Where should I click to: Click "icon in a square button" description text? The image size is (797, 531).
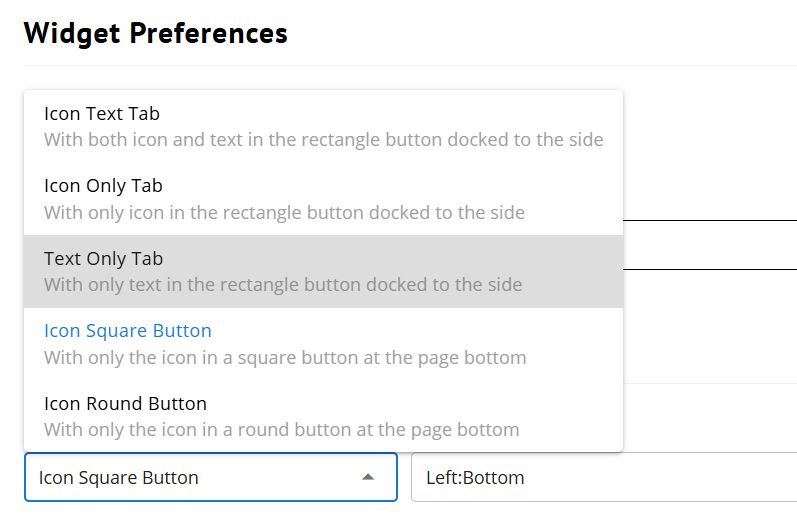click(285, 357)
